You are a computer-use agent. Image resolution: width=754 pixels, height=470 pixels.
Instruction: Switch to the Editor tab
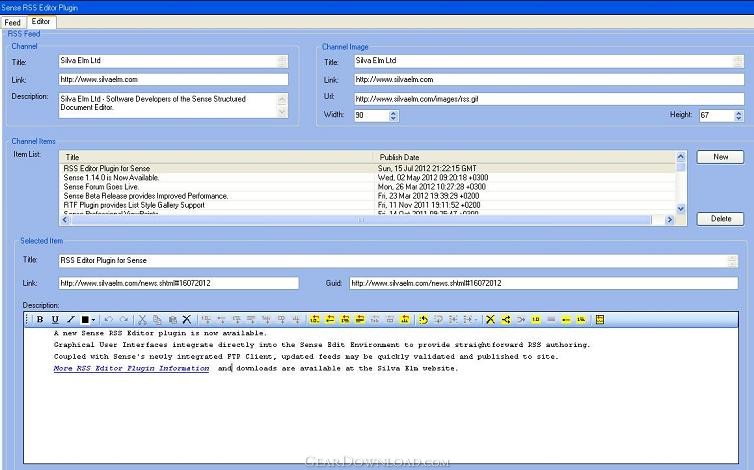point(41,22)
